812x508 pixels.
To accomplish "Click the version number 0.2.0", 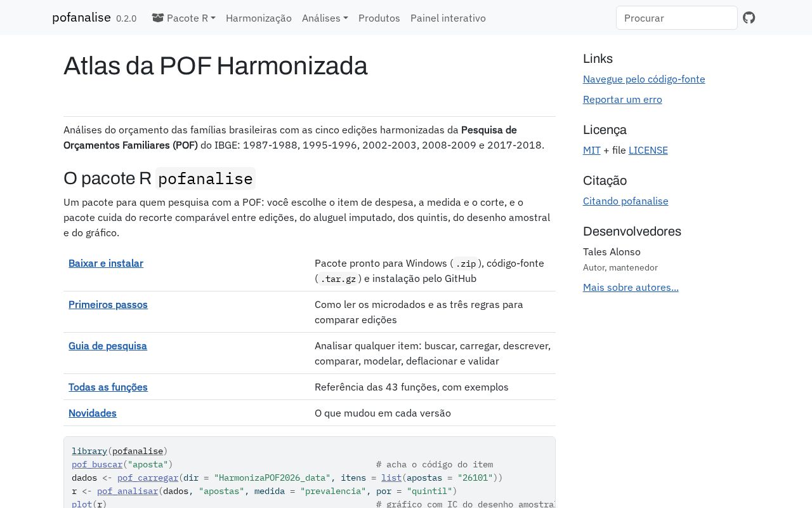I will pos(126,18).
